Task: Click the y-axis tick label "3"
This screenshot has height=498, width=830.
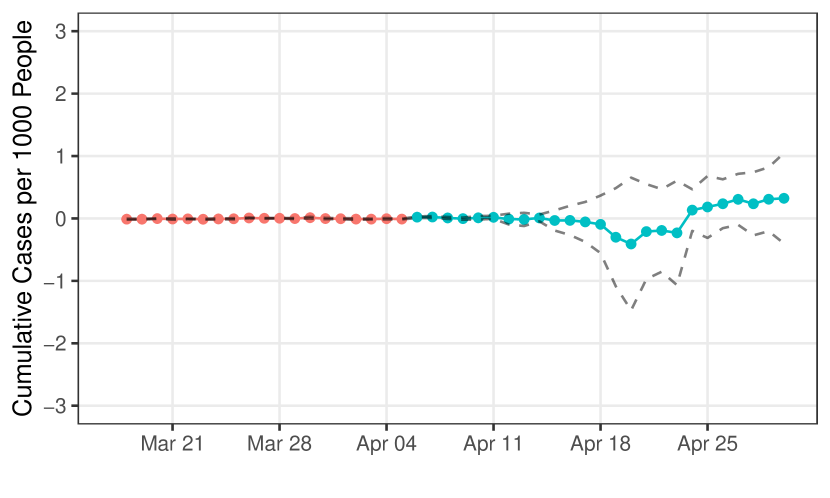Action: pyautogui.click(x=62, y=31)
